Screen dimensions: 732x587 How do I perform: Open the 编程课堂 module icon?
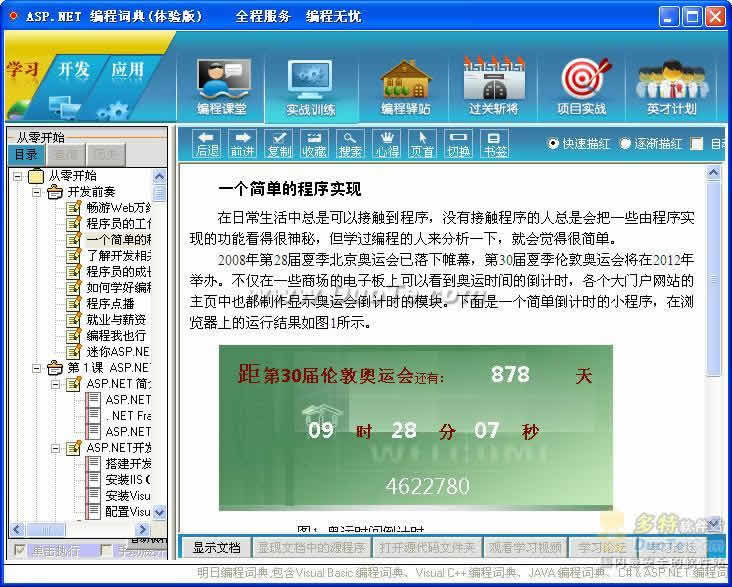(x=222, y=87)
